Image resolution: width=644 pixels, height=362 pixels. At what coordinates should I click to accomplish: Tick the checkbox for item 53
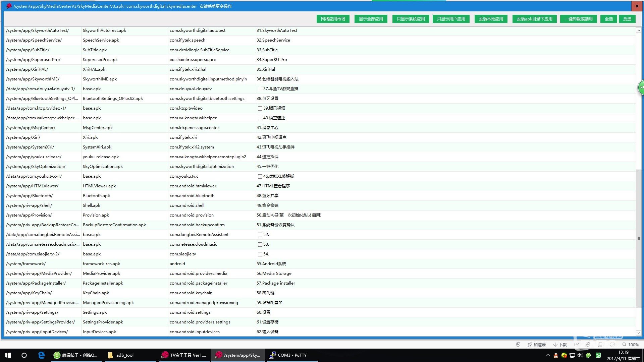[260, 244]
